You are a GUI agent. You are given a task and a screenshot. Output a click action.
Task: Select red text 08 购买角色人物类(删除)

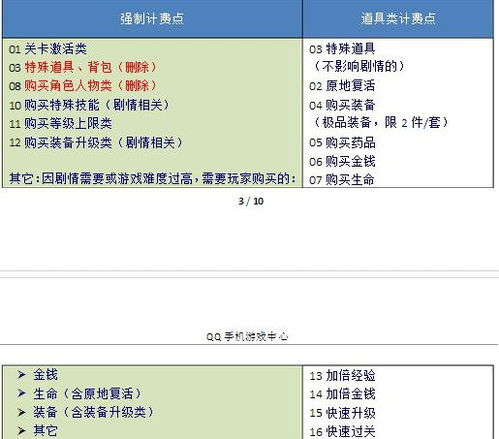click(83, 86)
